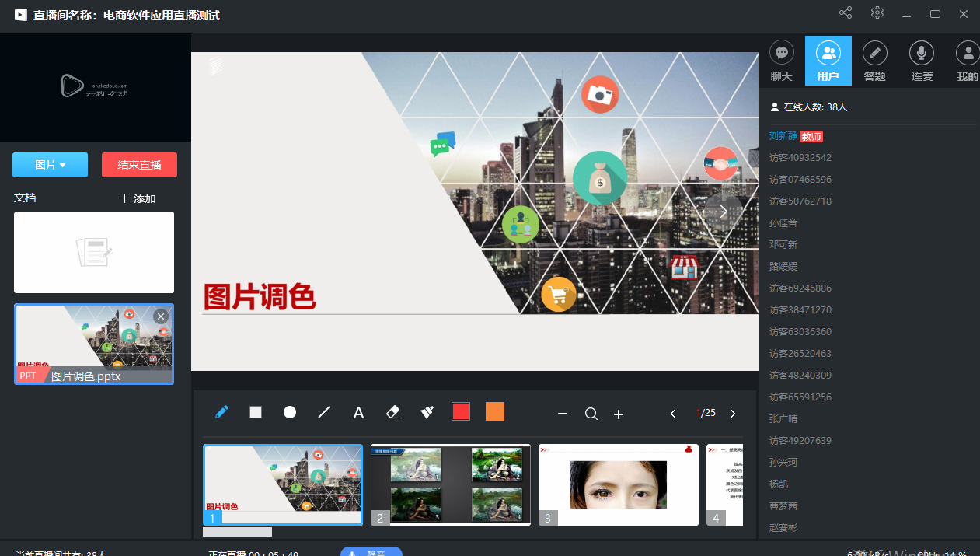Click 添加 to add a document
The width and height of the screenshot is (980, 556).
pyautogui.click(x=138, y=198)
